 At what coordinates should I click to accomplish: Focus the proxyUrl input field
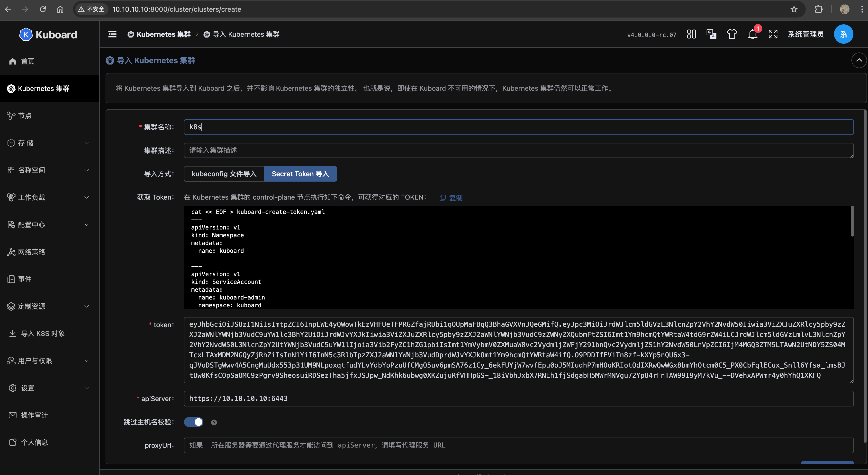[519, 445]
